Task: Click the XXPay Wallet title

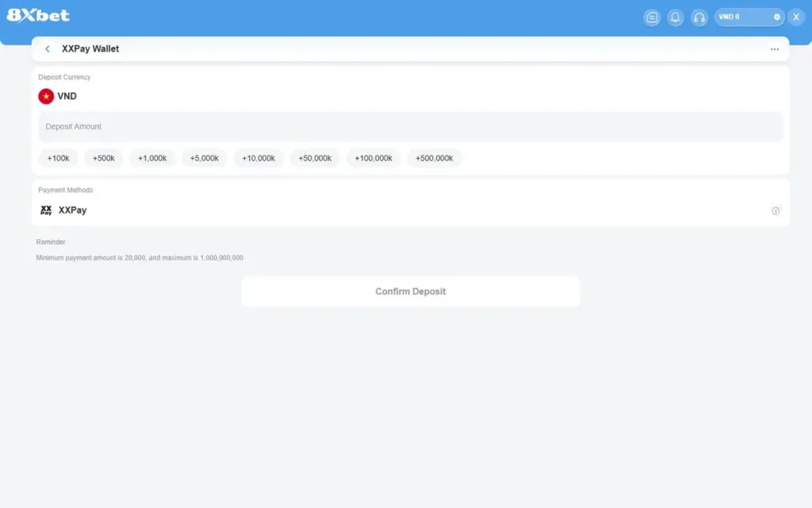Action: pyautogui.click(x=90, y=48)
